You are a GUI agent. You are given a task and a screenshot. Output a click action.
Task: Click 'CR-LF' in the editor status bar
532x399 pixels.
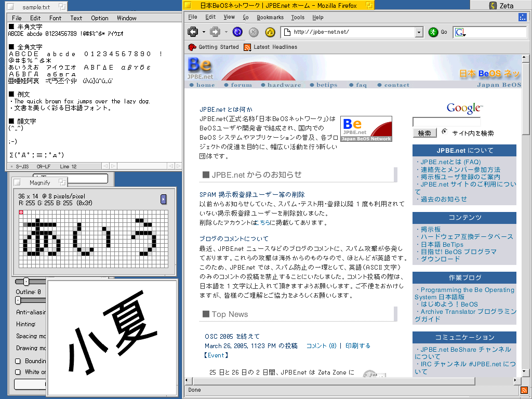coord(44,166)
